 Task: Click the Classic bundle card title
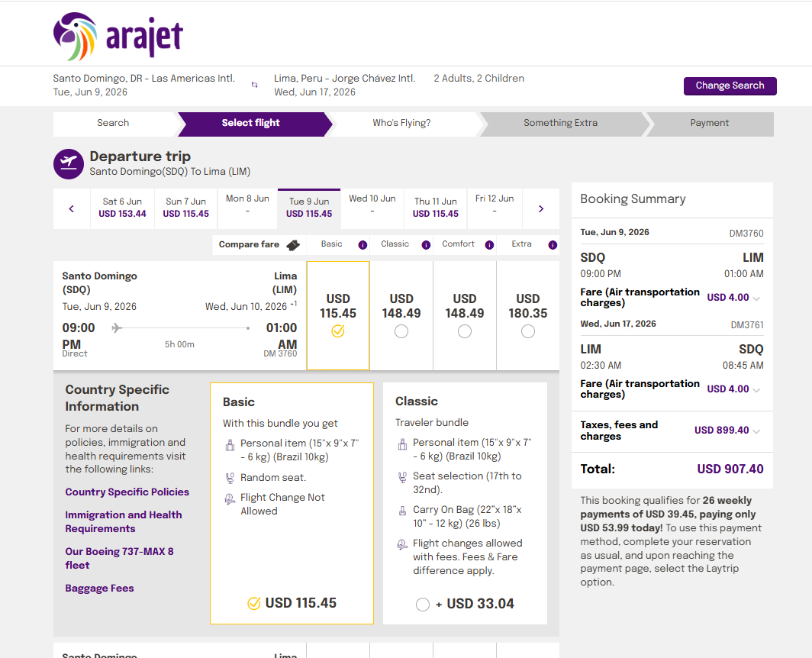tap(417, 402)
